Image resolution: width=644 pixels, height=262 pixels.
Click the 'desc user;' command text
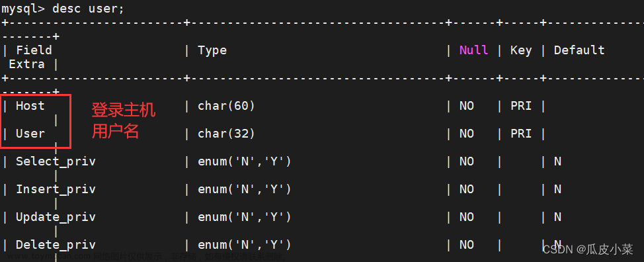[x=88, y=9]
